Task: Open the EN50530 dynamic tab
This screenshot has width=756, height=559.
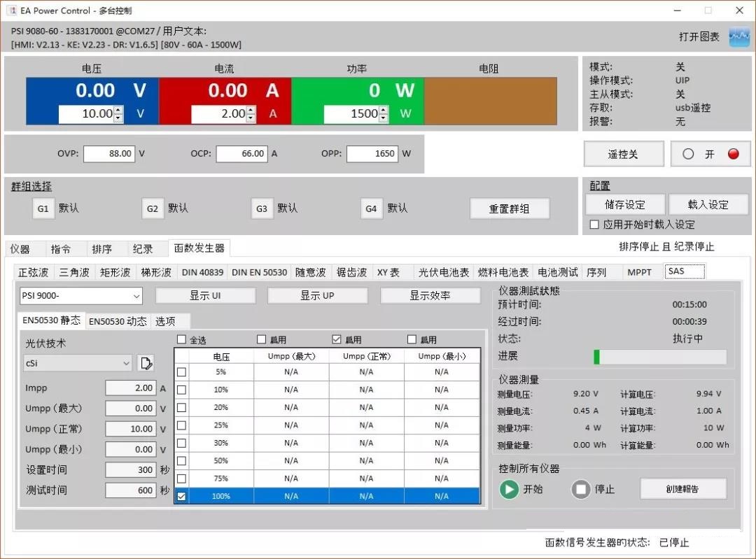Action: pyautogui.click(x=118, y=321)
